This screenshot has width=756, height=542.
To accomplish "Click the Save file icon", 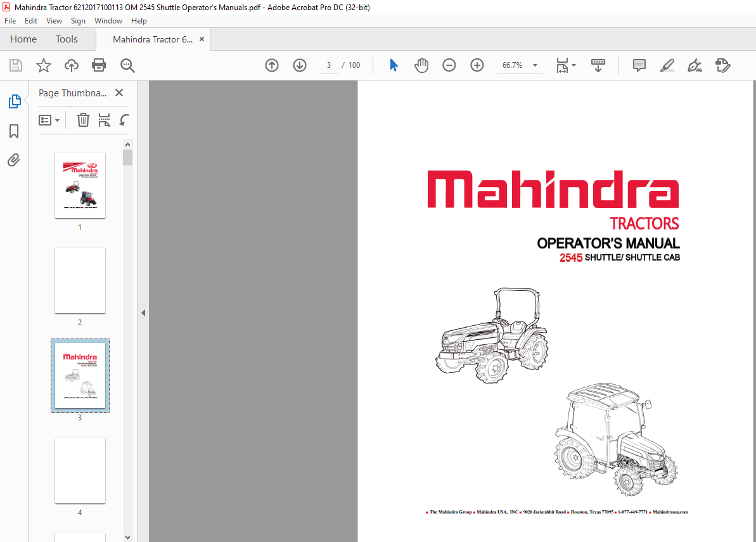I will click(16, 65).
